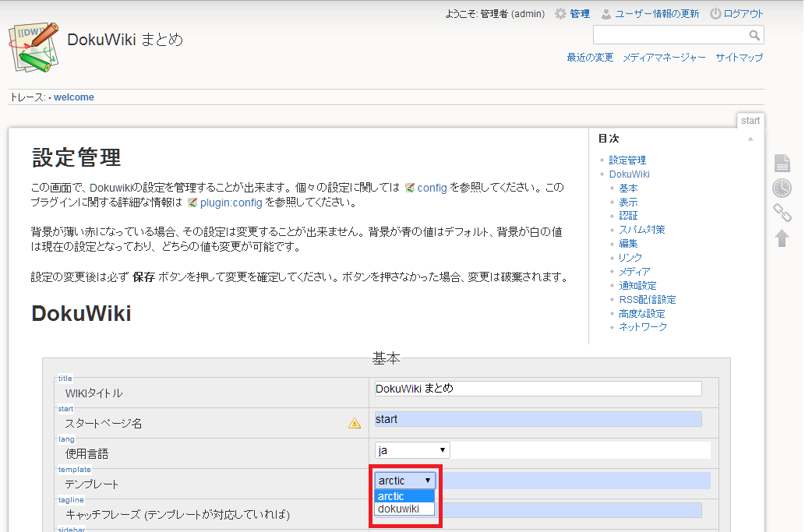Click the DokuWiki logo image
Viewport: 805px width, 532px height.
tap(34, 48)
